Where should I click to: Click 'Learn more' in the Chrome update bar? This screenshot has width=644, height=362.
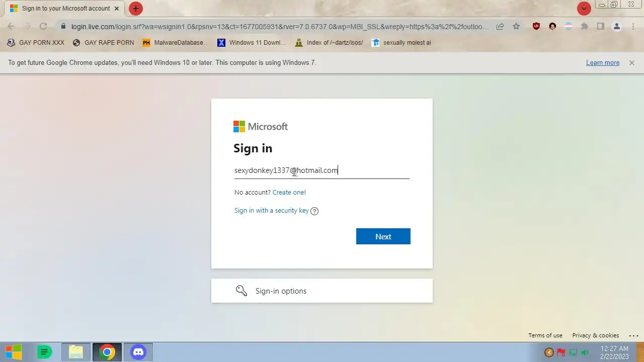click(x=602, y=63)
